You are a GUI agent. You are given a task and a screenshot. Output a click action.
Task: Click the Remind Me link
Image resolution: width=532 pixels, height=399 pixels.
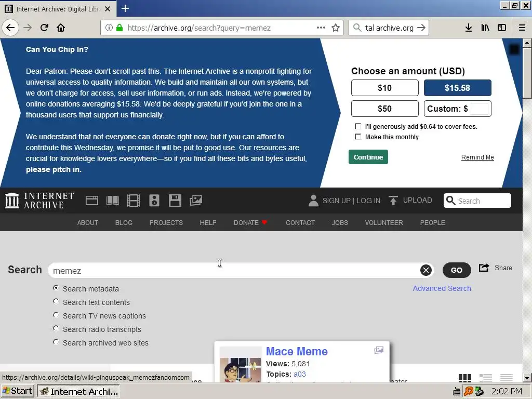(x=477, y=157)
